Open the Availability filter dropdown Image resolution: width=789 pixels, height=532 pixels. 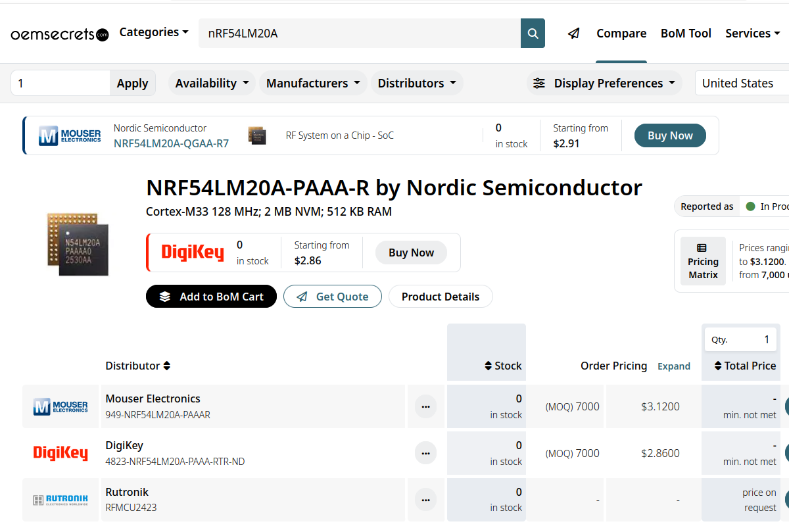[212, 84]
